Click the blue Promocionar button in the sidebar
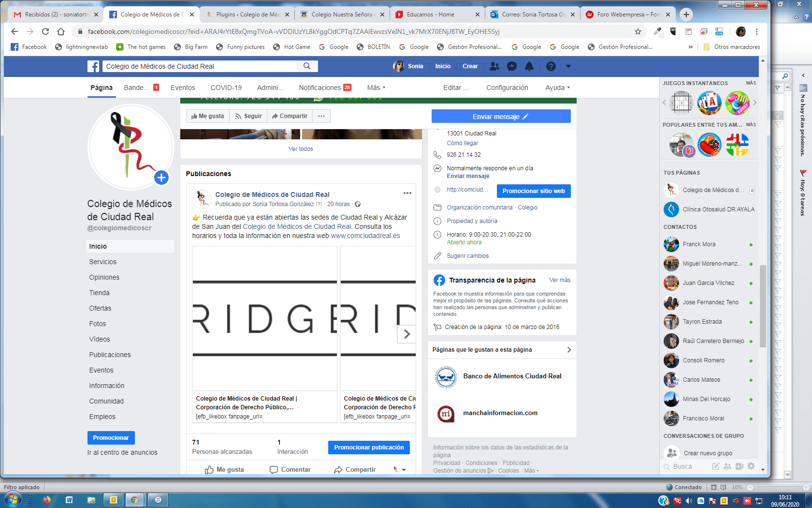The image size is (812, 508). pyautogui.click(x=111, y=438)
